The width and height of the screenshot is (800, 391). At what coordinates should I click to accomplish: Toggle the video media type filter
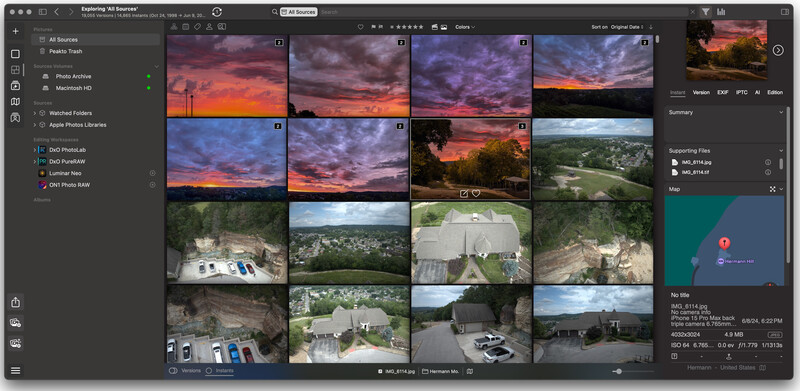tap(435, 27)
